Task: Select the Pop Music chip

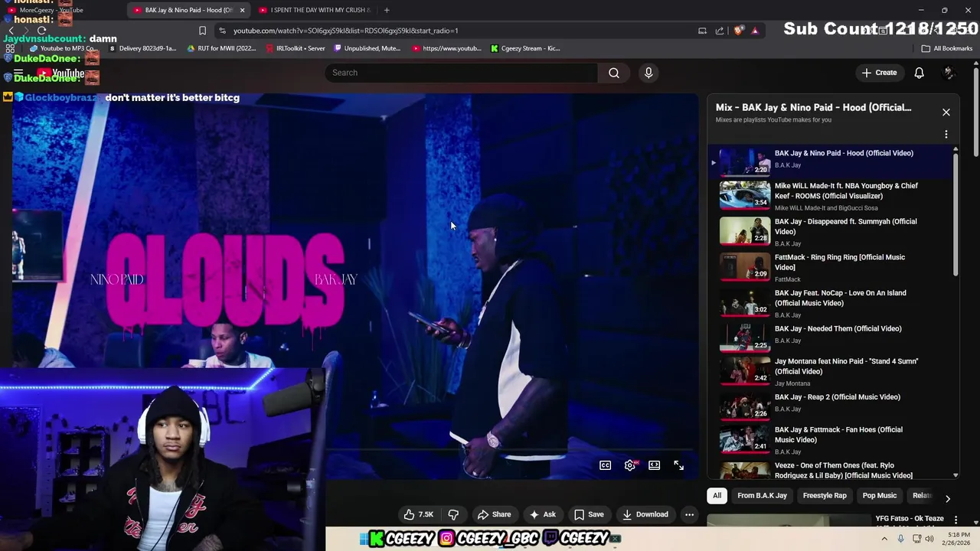Action: click(879, 496)
